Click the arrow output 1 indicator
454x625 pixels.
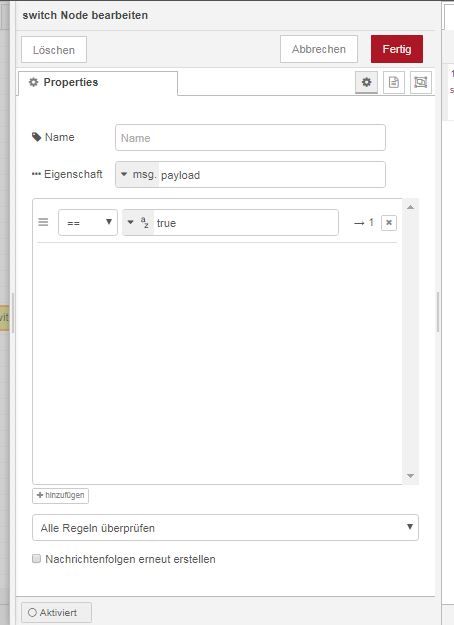(364, 222)
